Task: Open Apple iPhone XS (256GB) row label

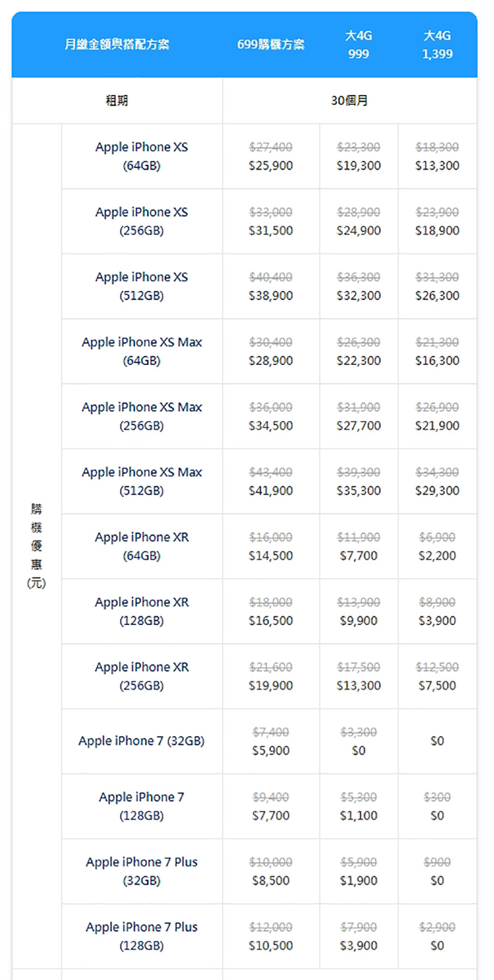Action: point(141,221)
